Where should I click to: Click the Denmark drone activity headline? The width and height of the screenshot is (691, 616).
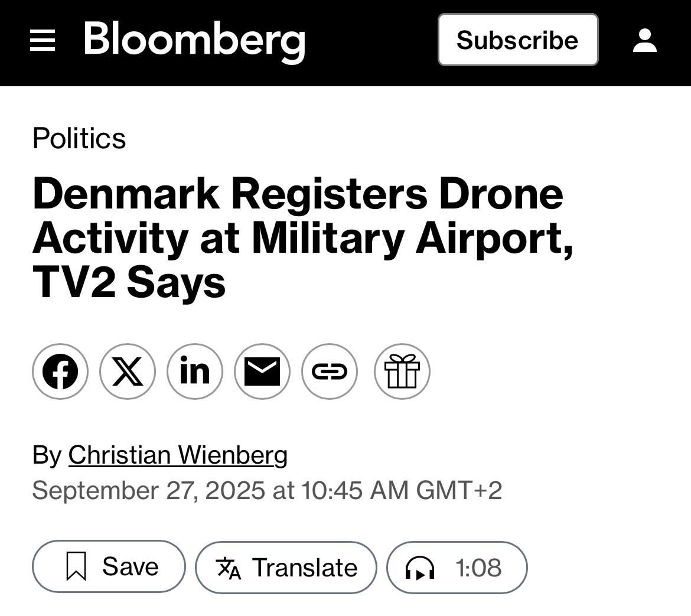click(302, 237)
